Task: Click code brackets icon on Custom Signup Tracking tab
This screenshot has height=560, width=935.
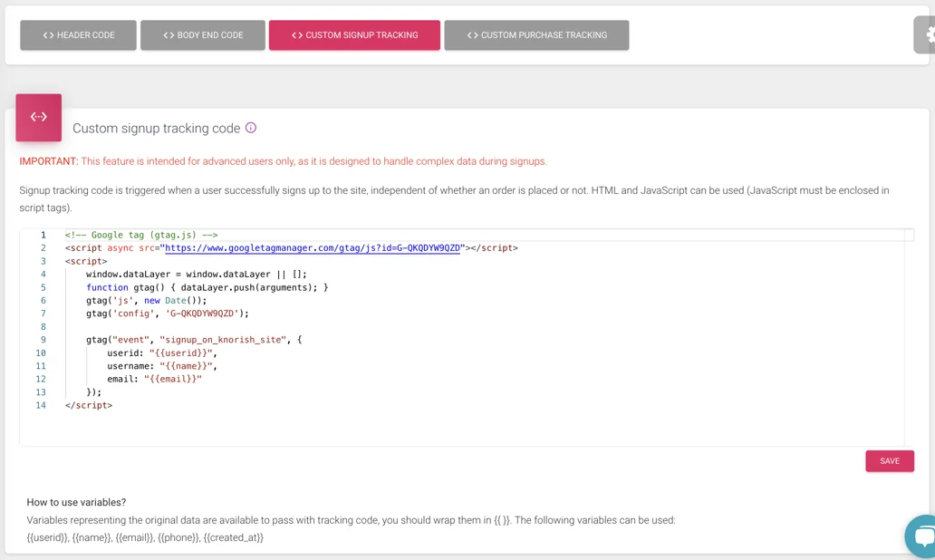Action: click(297, 35)
